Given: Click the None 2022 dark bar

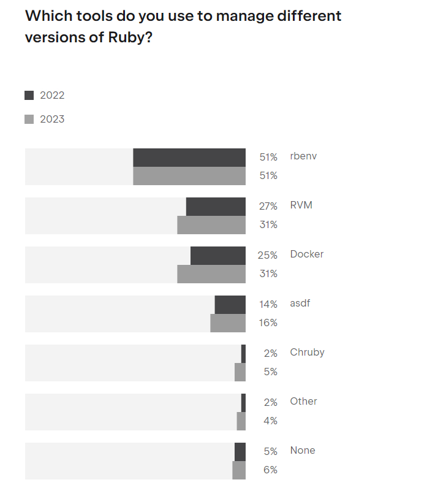Looking at the screenshot, I should click(240, 452).
